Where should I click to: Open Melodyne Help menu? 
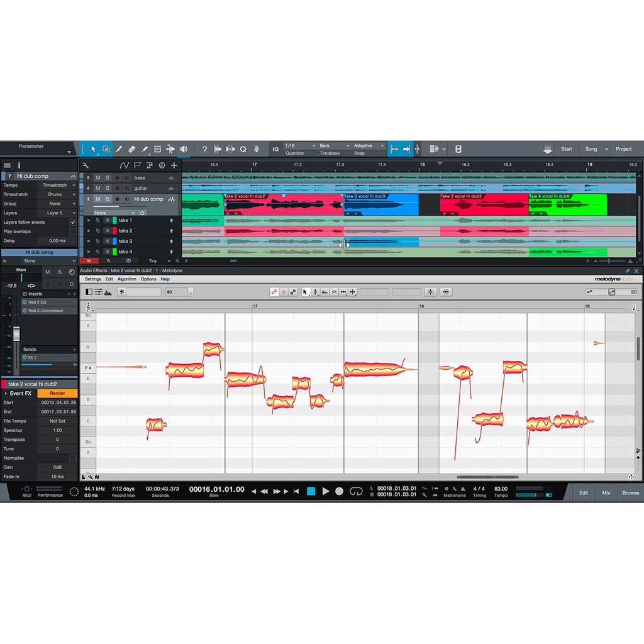tap(165, 279)
